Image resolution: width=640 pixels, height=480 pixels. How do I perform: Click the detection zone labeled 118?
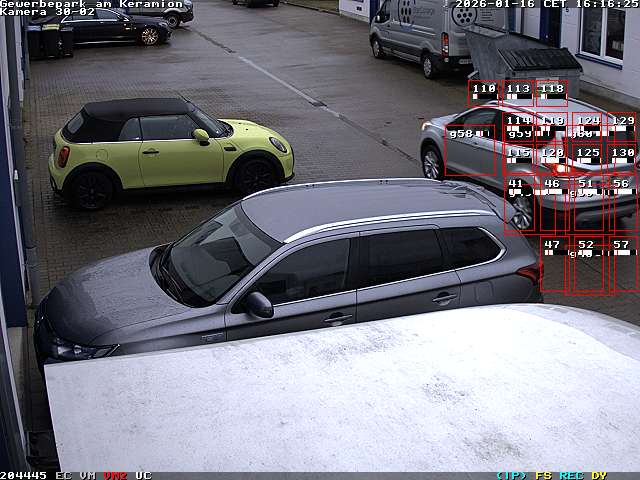tap(551, 94)
